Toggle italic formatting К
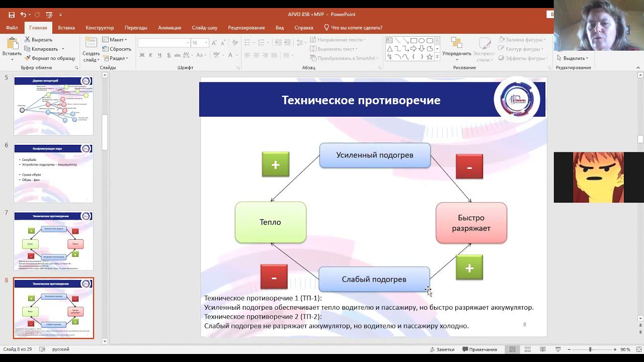The width and height of the screenshot is (644, 362). coord(151,55)
